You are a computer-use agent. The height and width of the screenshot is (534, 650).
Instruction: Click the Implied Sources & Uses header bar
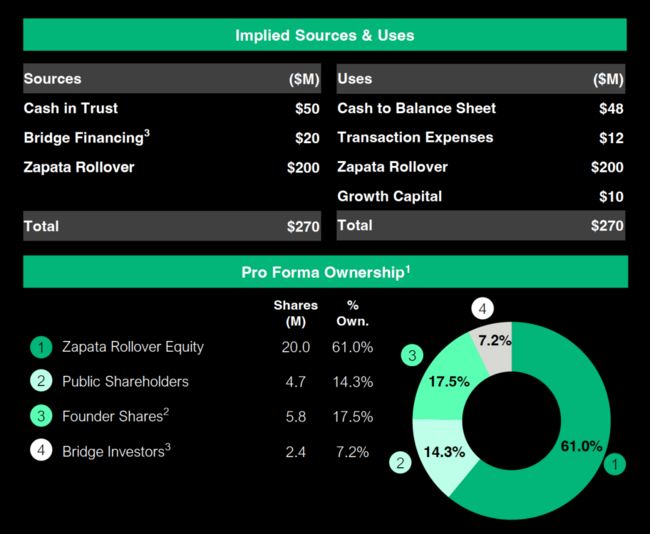click(x=325, y=35)
